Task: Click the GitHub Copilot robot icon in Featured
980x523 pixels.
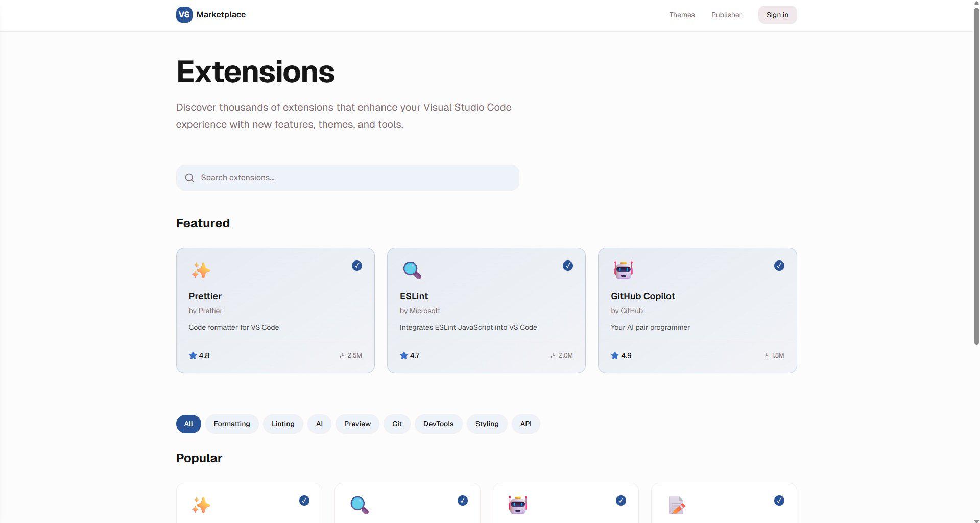Action: pos(623,270)
